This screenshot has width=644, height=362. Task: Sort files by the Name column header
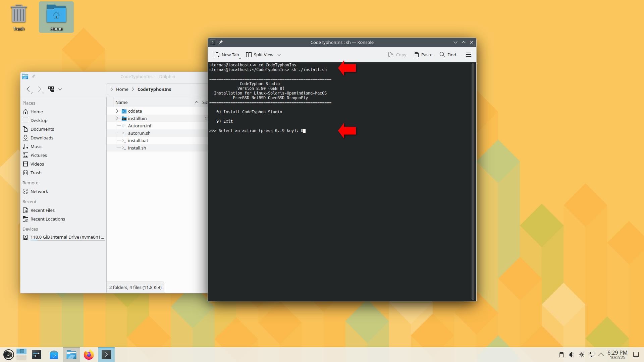coord(121,102)
